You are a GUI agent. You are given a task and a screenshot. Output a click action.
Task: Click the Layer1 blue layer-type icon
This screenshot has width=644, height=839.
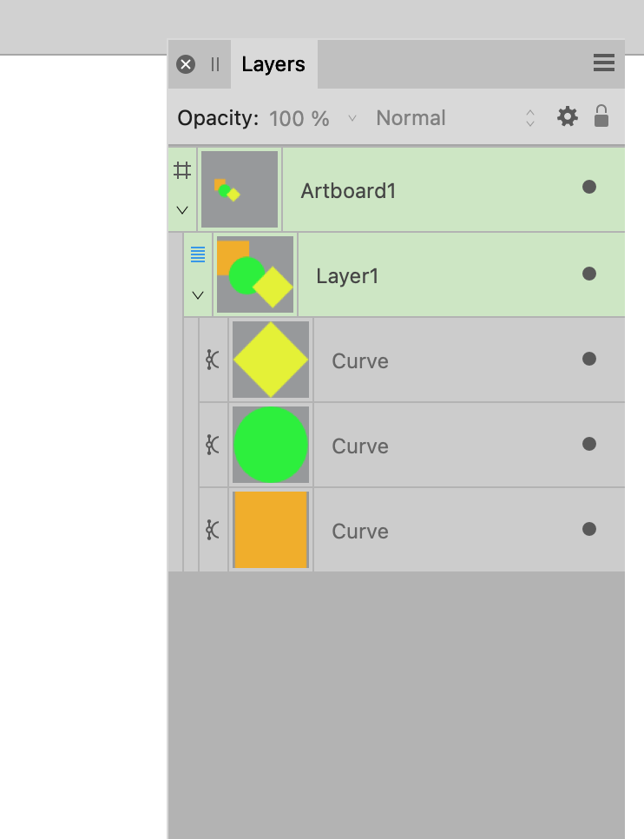coord(198,254)
